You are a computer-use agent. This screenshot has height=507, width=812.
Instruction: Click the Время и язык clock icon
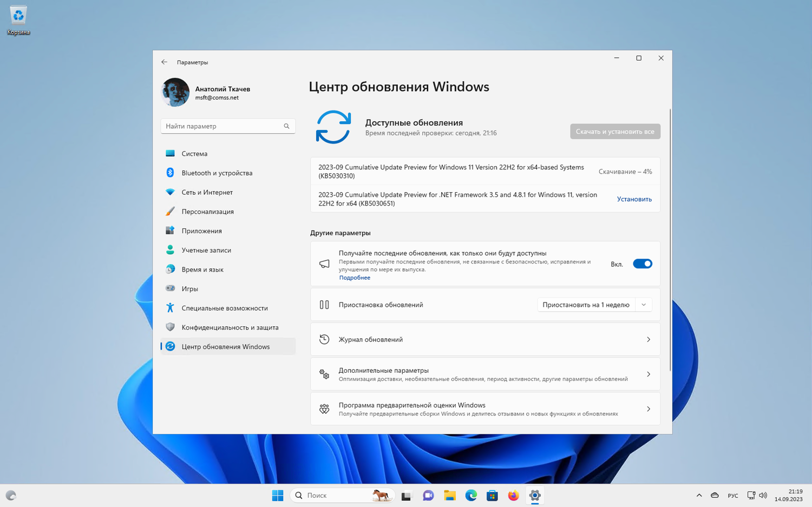pos(170,269)
